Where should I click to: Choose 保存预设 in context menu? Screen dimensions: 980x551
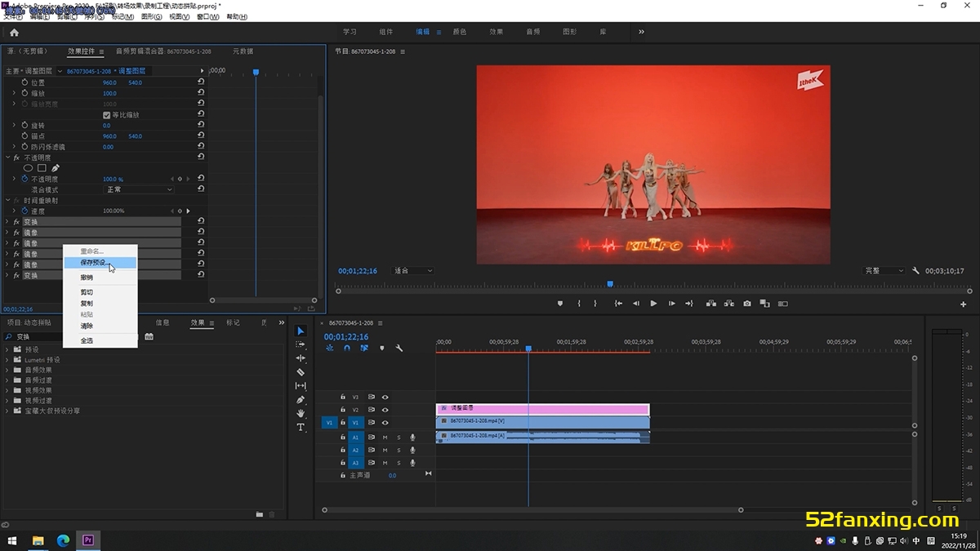point(100,263)
